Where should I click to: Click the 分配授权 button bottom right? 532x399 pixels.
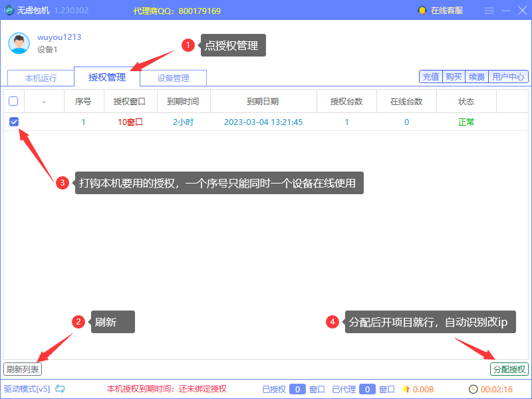point(509,369)
